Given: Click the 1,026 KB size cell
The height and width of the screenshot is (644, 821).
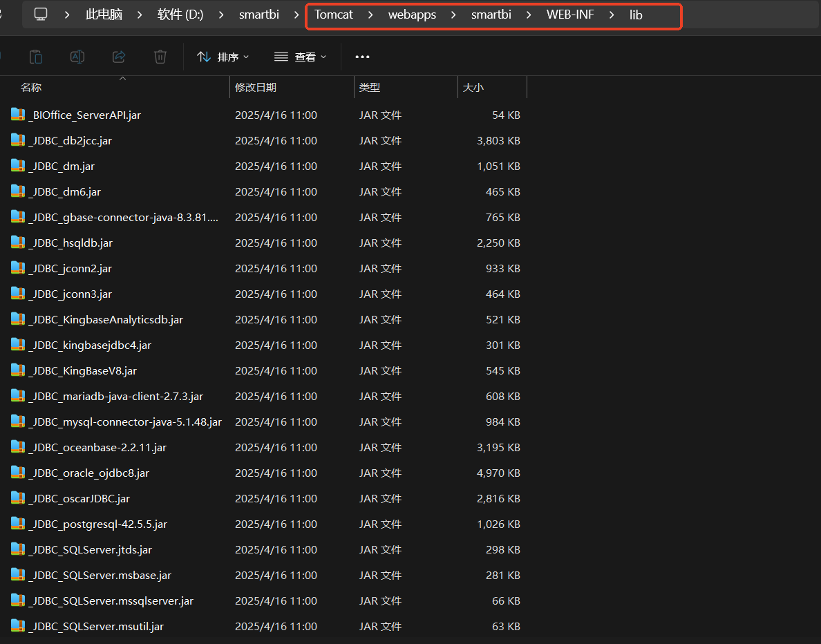Looking at the screenshot, I should pos(498,524).
